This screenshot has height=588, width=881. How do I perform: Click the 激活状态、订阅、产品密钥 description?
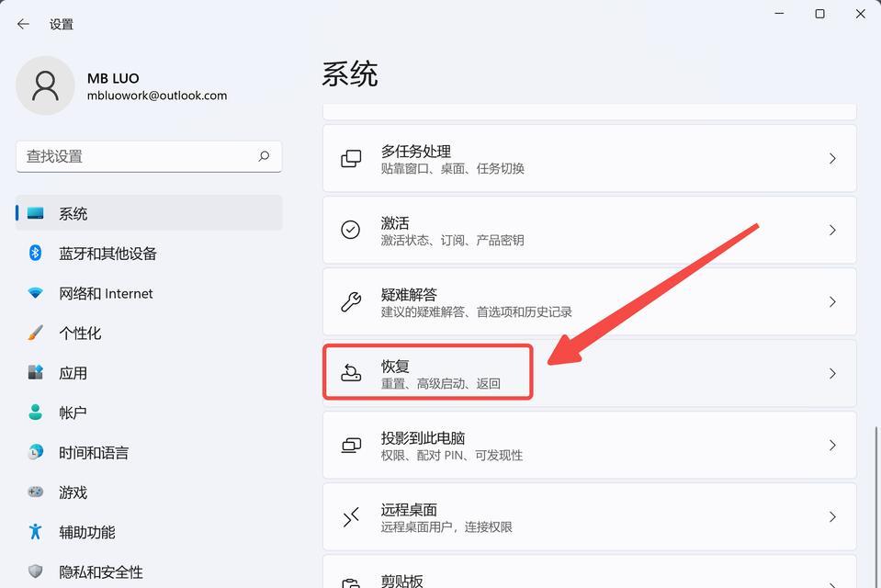pos(453,241)
